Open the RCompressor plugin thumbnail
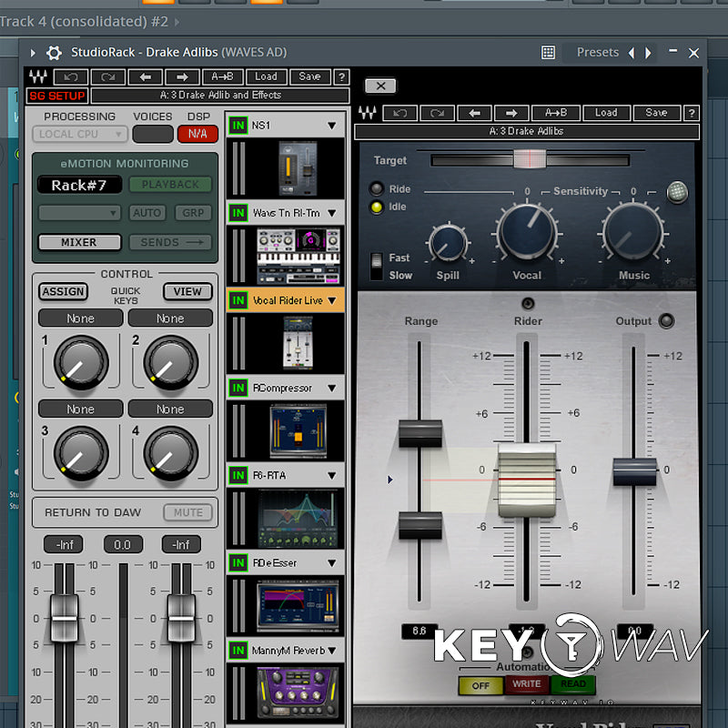728x728 pixels. coord(298,430)
